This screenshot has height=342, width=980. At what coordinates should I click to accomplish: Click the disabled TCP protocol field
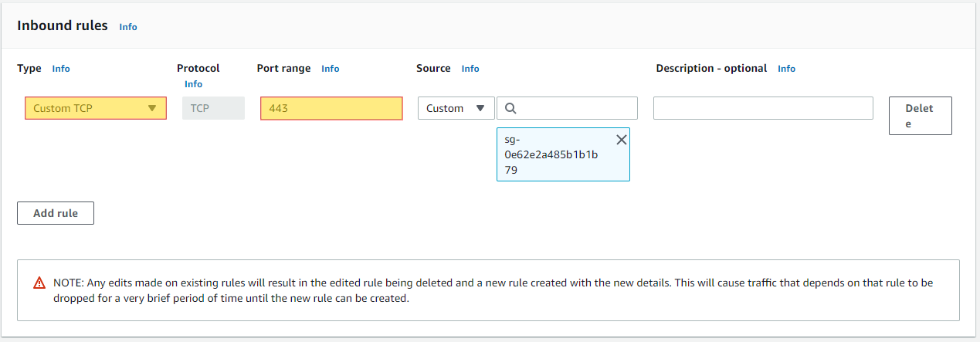coord(213,108)
